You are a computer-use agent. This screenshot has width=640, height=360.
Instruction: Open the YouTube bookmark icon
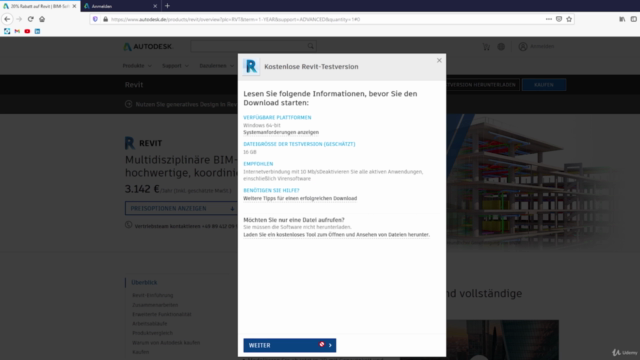(27, 31)
